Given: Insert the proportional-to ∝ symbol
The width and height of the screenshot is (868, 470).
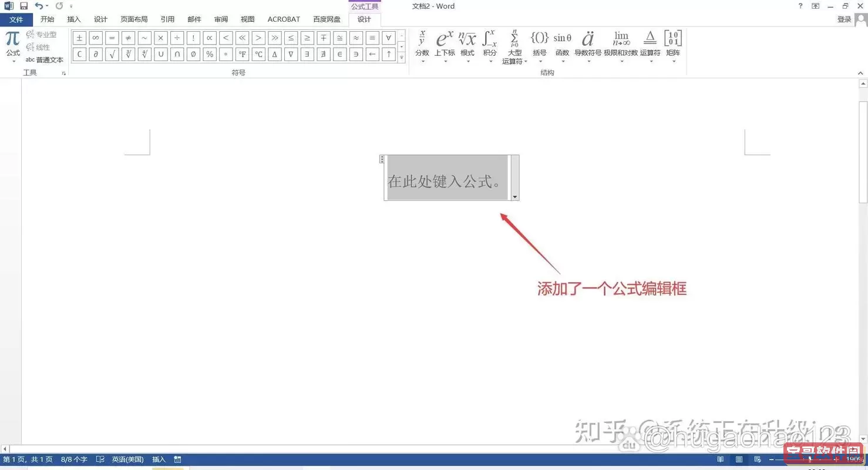Looking at the screenshot, I should point(209,38).
